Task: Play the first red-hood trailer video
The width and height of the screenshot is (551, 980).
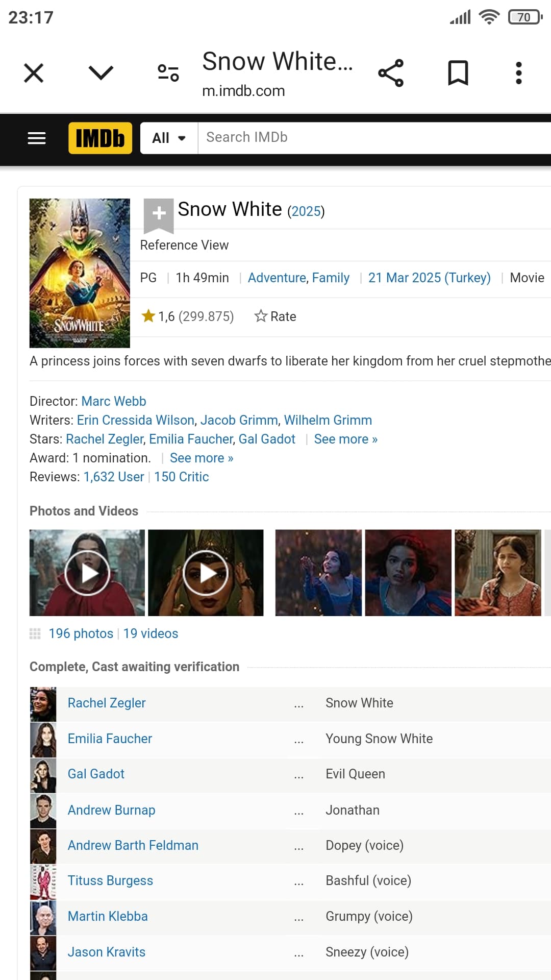Action: 87,573
